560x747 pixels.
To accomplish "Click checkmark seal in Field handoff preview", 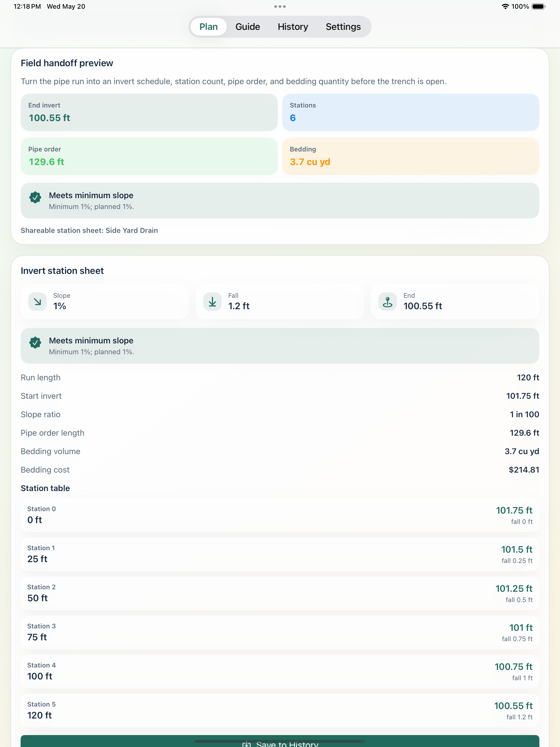I will pos(35,197).
